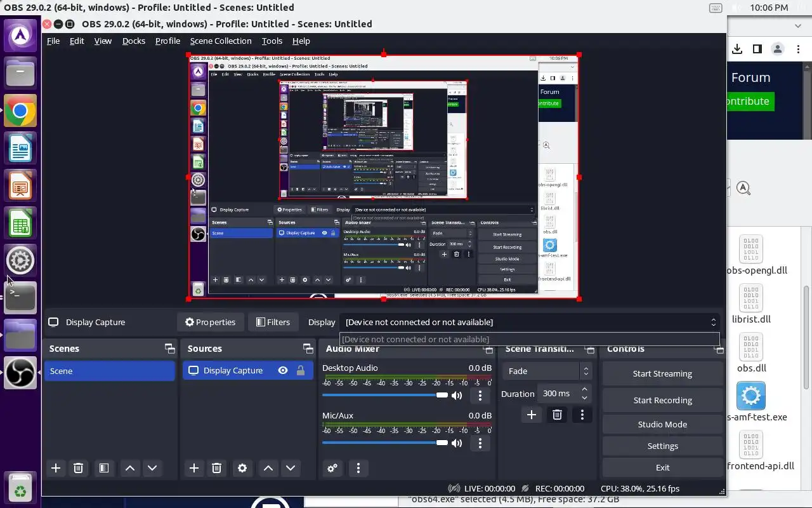
Task: Click browser download icon in background window
Action: 737,49
